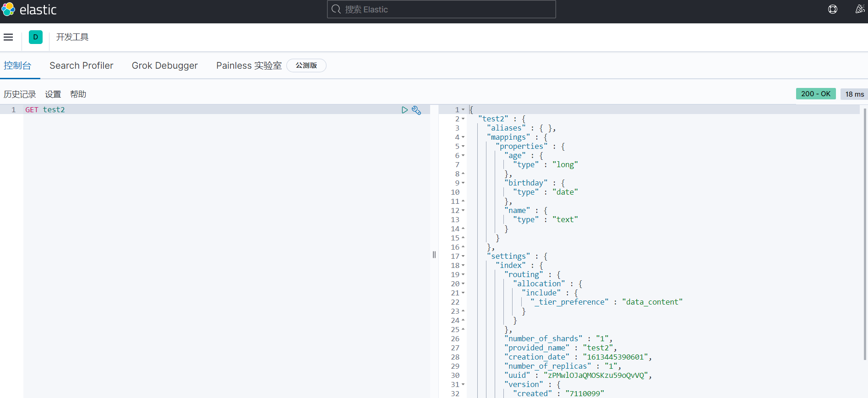Switch to the Grok Debugger tab
868x398 pixels.
click(165, 65)
